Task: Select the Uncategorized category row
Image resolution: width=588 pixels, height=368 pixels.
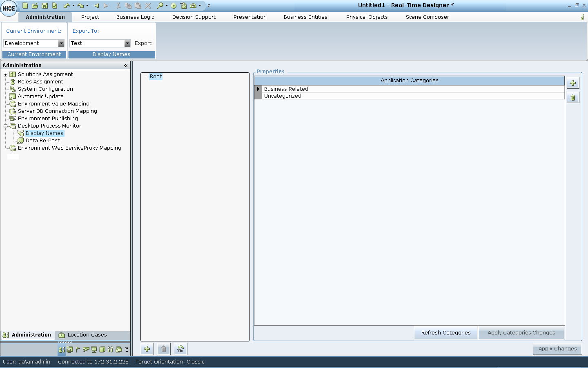Action: pyautogui.click(x=283, y=96)
